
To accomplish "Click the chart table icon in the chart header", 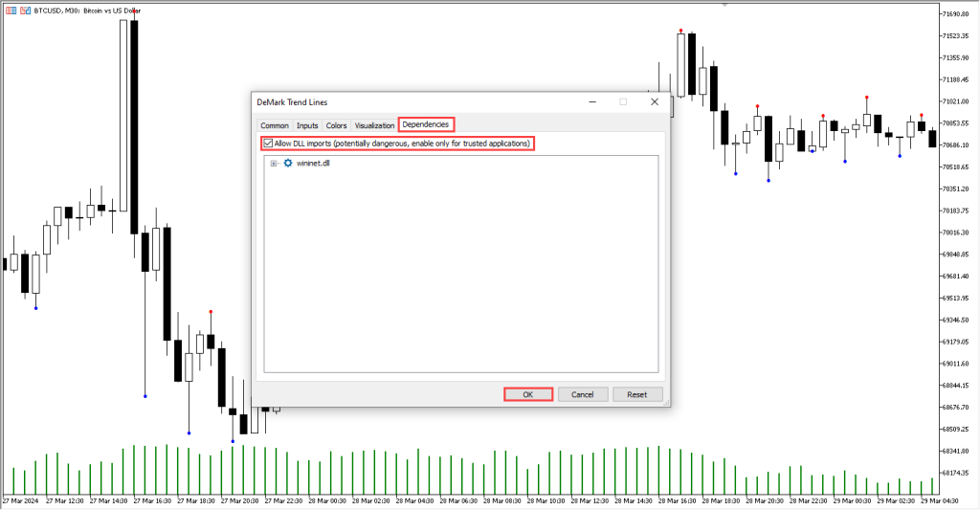I will pos(11,11).
